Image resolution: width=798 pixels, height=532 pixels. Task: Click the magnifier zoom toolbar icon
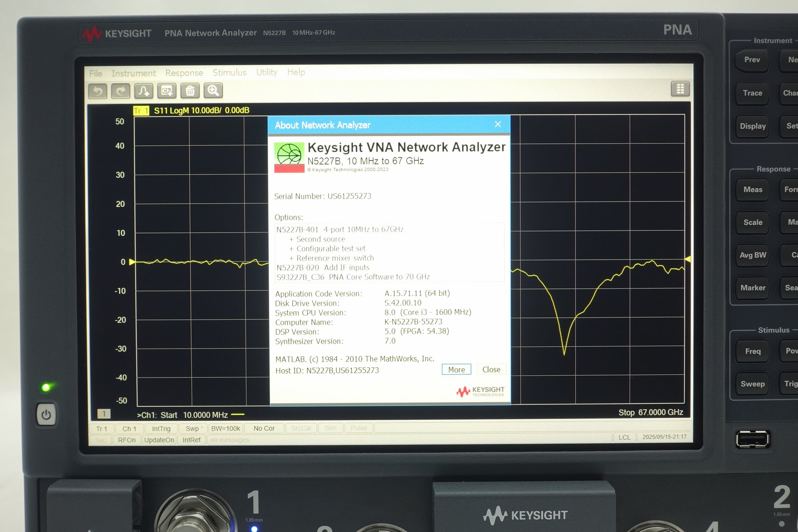pyautogui.click(x=213, y=90)
